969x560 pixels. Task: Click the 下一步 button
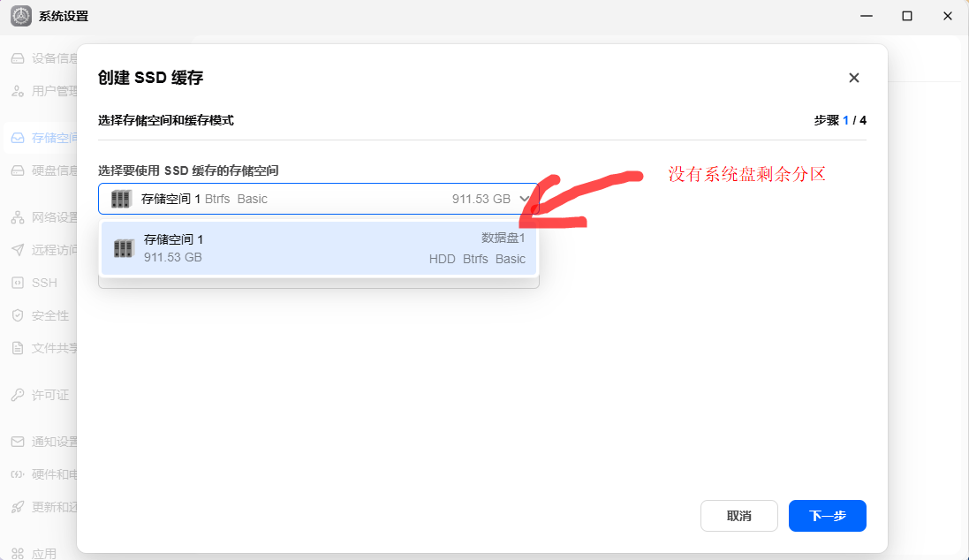click(828, 516)
